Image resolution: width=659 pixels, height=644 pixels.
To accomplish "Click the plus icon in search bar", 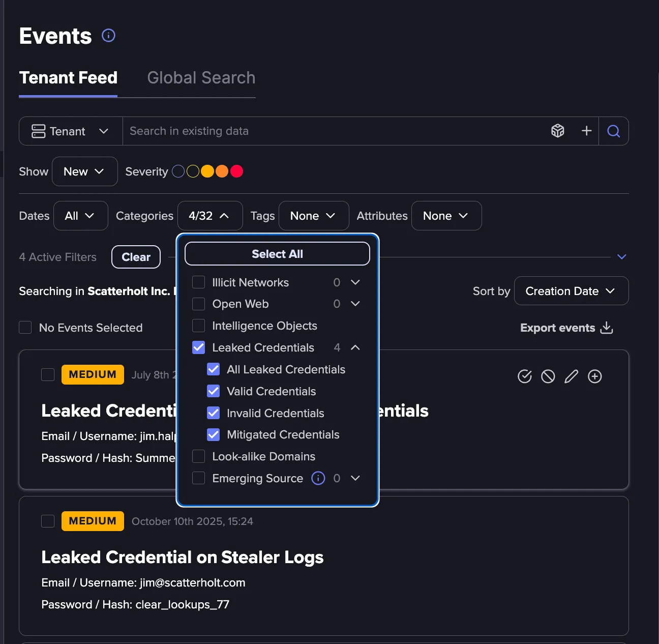I will (x=586, y=131).
